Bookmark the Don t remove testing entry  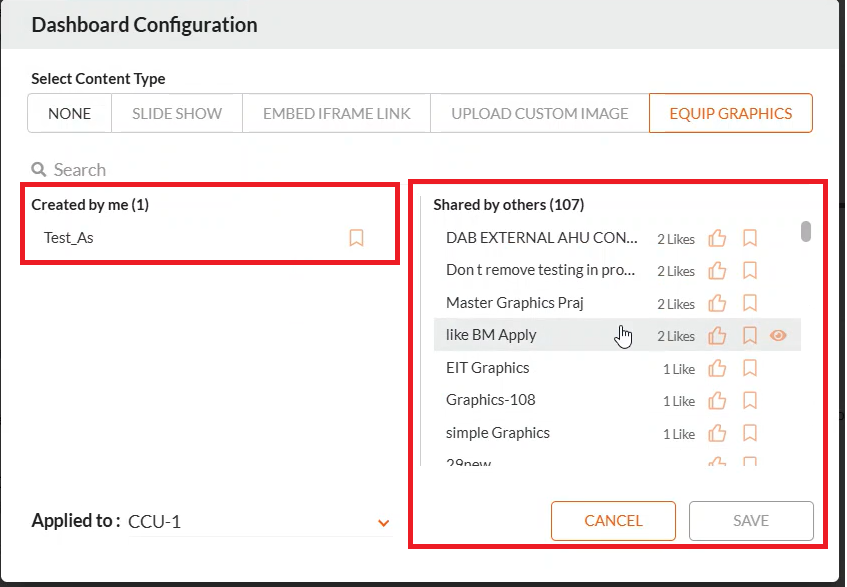750,270
